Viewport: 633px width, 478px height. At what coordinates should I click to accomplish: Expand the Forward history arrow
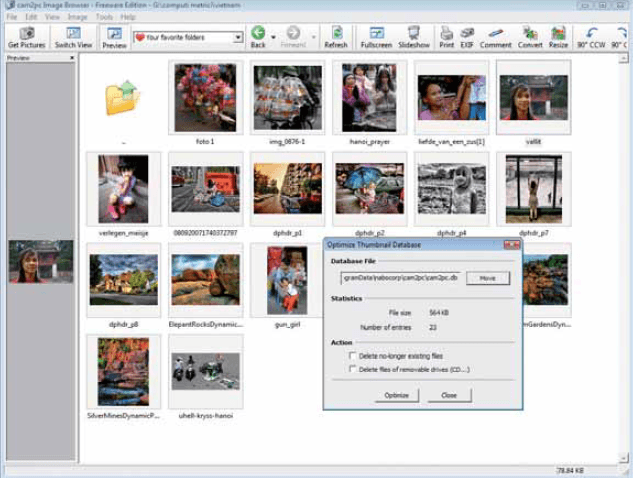click(314, 37)
